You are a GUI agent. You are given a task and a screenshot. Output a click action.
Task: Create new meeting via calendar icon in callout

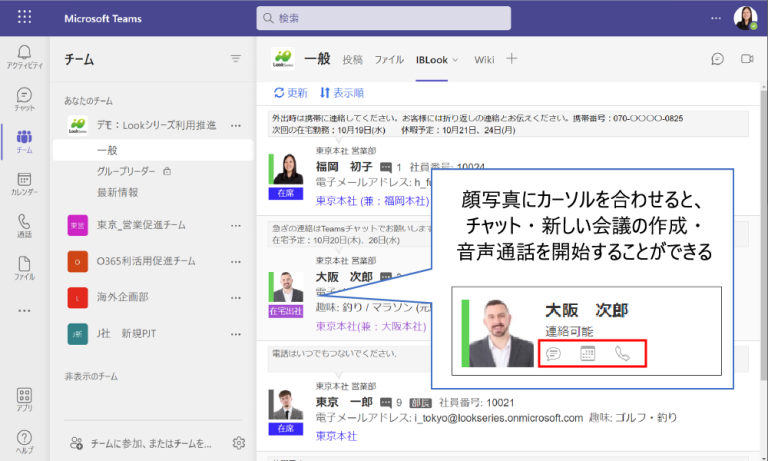[x=587, y=353]
